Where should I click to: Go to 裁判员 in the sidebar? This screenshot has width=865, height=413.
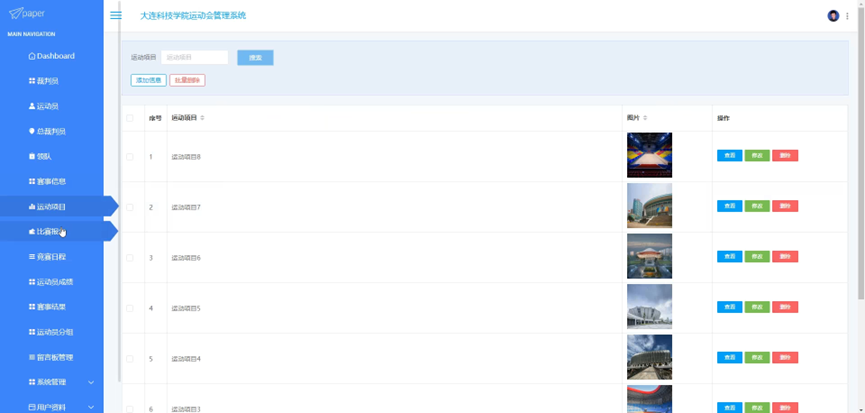[x=44, y=81]
